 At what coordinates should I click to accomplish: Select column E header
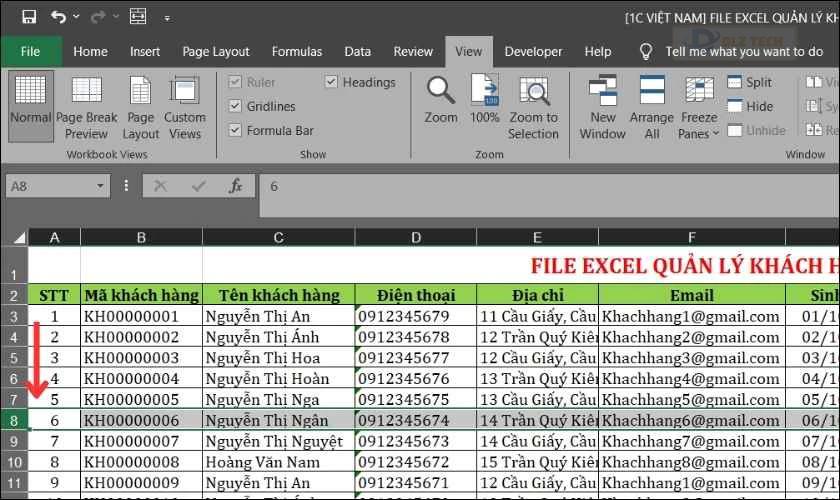coord(537,237)
